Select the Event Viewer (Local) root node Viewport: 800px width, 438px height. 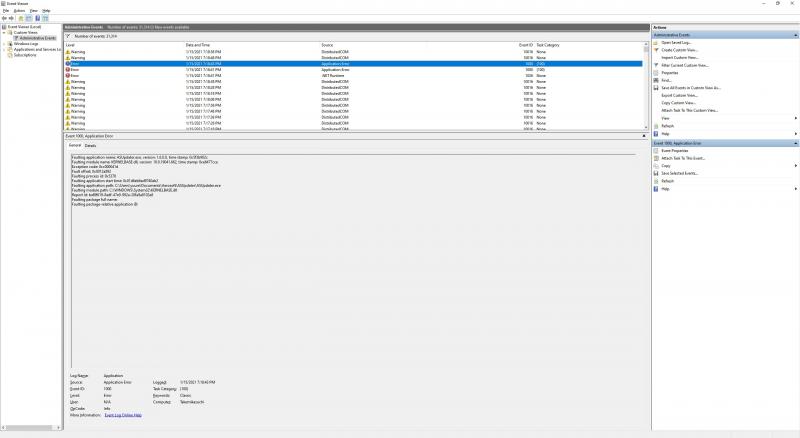click(x=24, y=27)
